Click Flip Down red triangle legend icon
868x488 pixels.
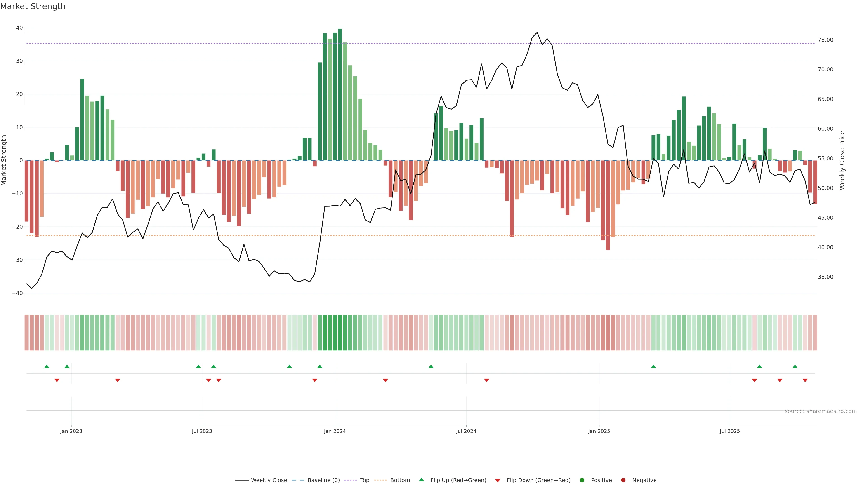click(498, 480)
